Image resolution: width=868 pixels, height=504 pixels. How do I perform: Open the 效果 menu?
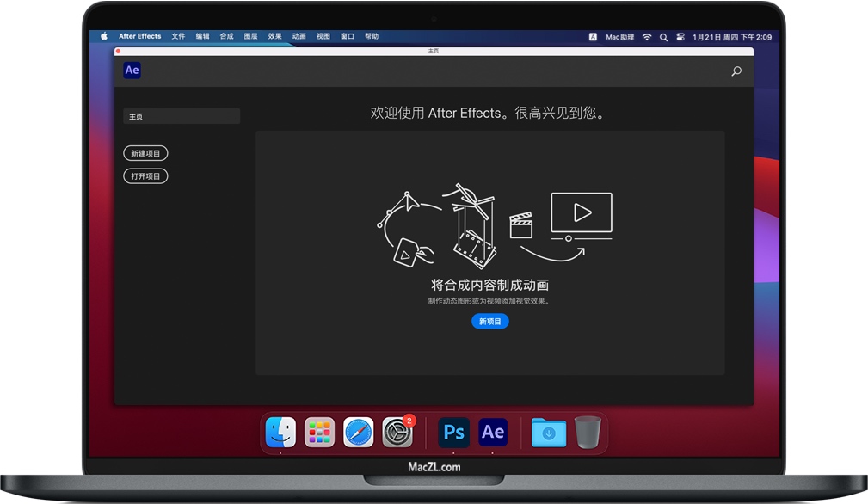click(274, 36)
